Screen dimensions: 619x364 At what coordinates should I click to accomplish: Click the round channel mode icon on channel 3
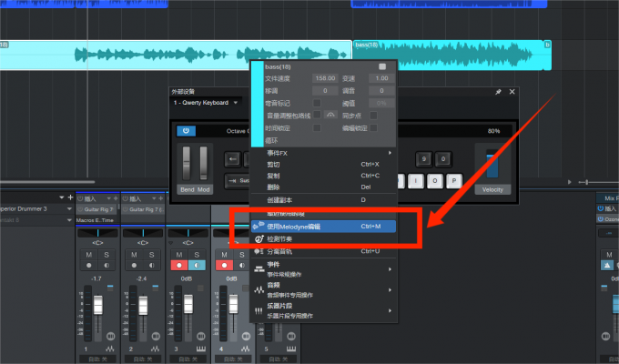coord(201,337)
